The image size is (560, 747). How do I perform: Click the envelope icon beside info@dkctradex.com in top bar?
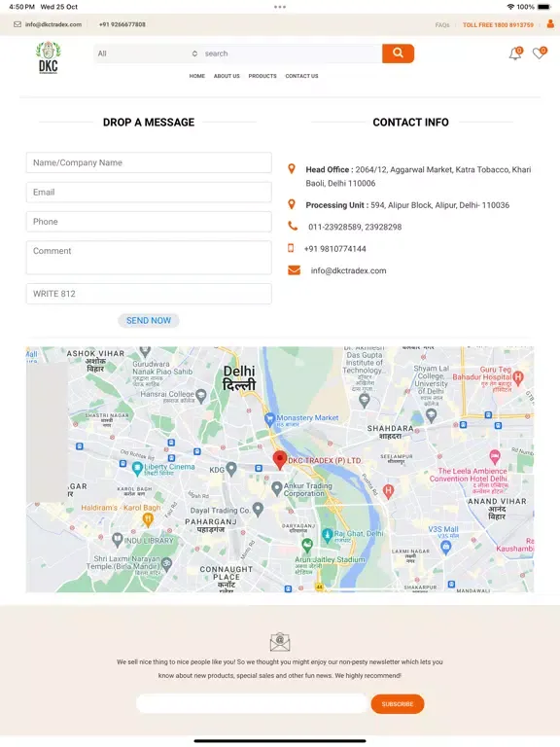coord(17,24)
